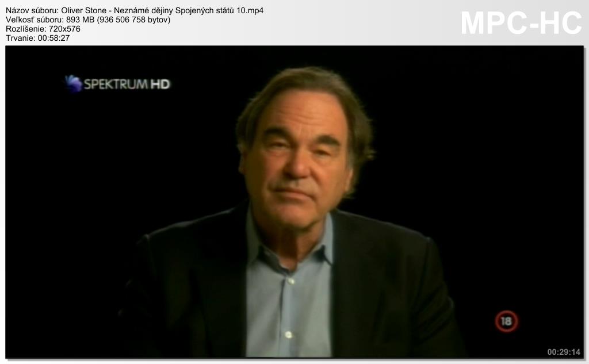589x364 pixels.
Task: Click the Trvanie 00:58:27 duration line
Action: [37, 38]
